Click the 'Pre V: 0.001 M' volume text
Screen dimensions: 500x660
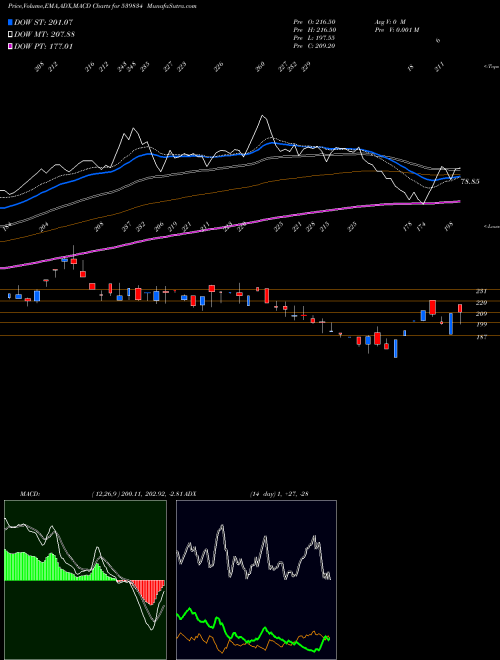pos(396,29)
